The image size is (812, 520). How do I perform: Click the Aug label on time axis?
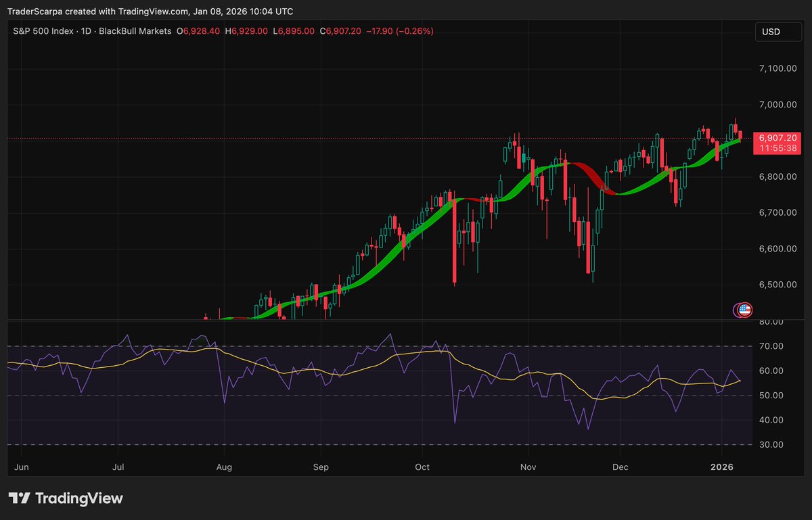point(224,467)
